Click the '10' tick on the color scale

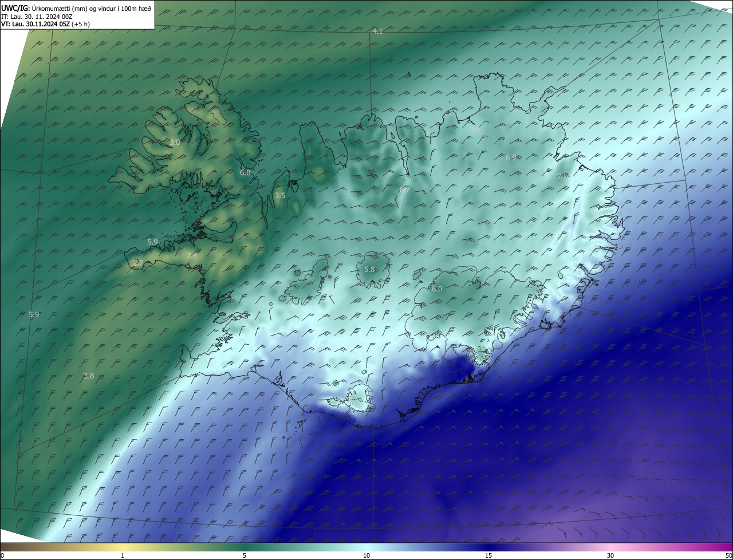coord(366,556)
